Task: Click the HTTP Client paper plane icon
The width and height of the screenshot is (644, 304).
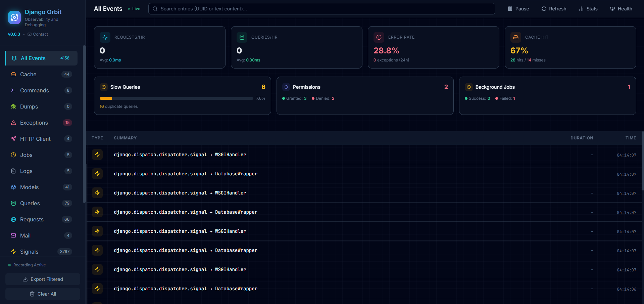Action: (13, 139)
